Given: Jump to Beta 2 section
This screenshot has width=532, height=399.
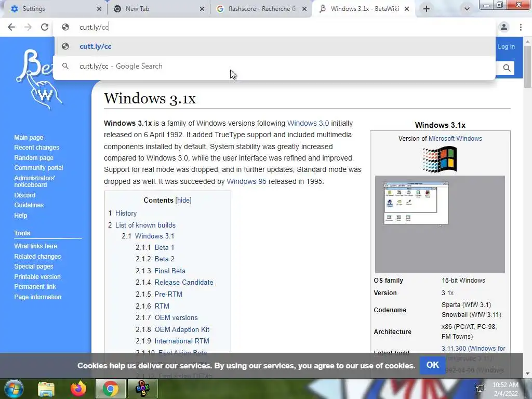Looking at the screenshot, I should (x=165, y=259).
